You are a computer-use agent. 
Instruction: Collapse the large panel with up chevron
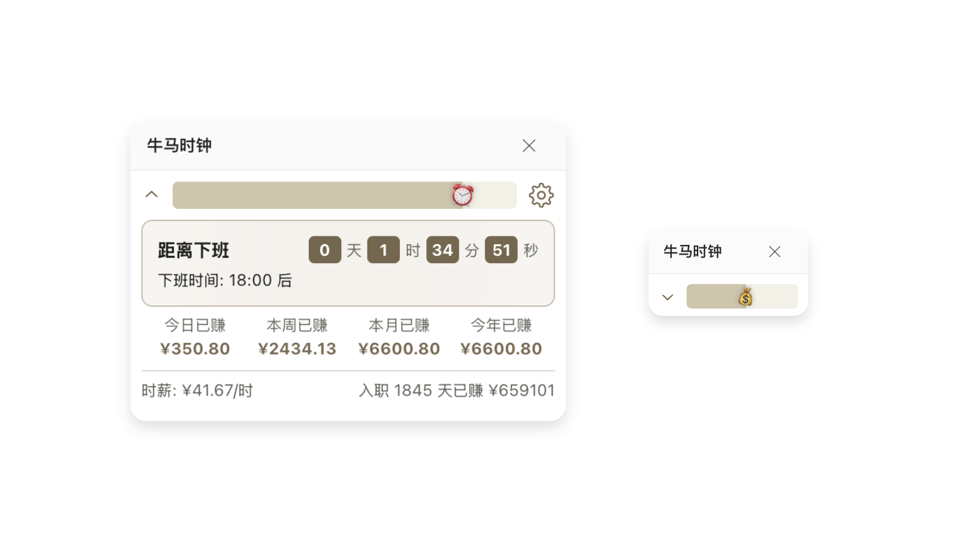(151, 195)
